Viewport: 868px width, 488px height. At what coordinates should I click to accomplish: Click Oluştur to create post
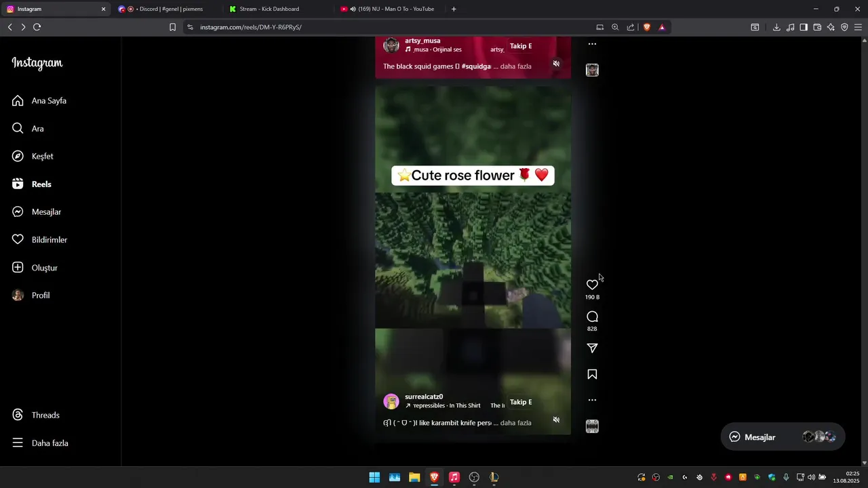coord(35,268)
